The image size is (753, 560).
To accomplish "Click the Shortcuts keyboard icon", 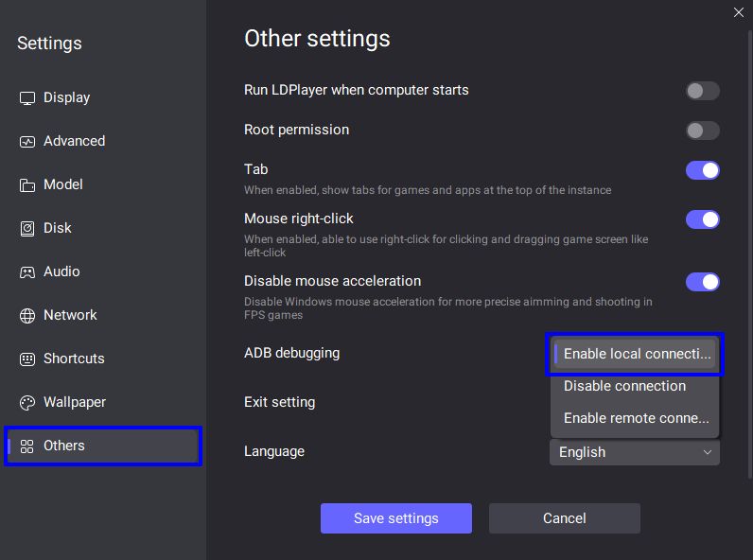I will pyautogui.click(x=27, y=359).
